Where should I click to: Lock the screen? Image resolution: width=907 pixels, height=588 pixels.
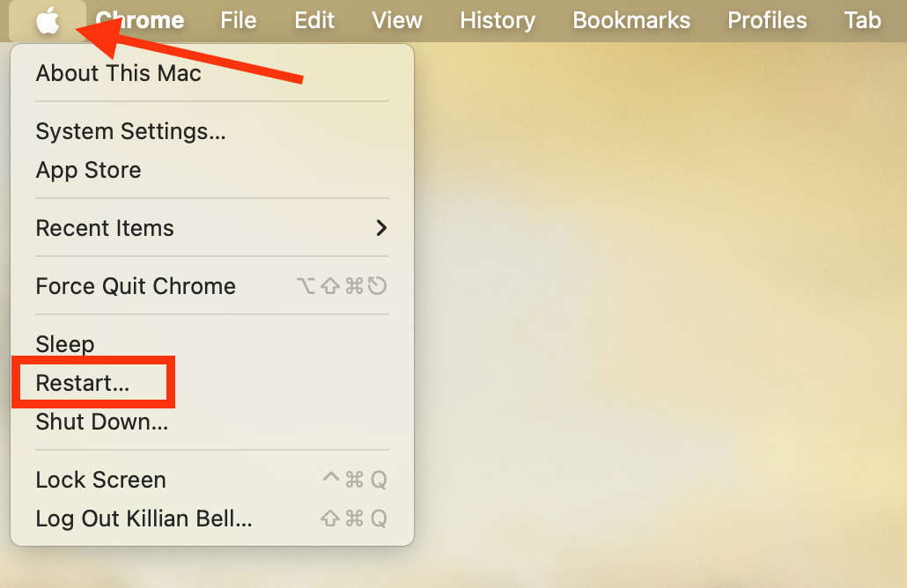tap(100, 480)
